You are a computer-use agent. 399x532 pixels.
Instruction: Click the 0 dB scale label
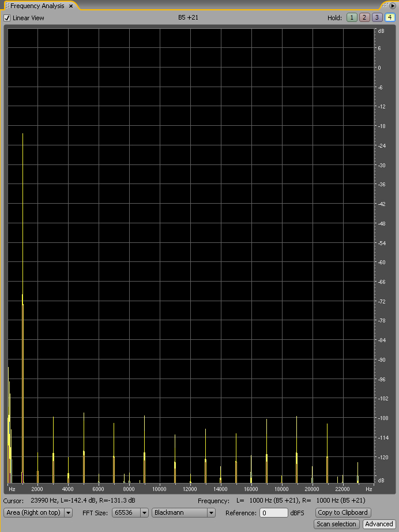click(379, 68)
